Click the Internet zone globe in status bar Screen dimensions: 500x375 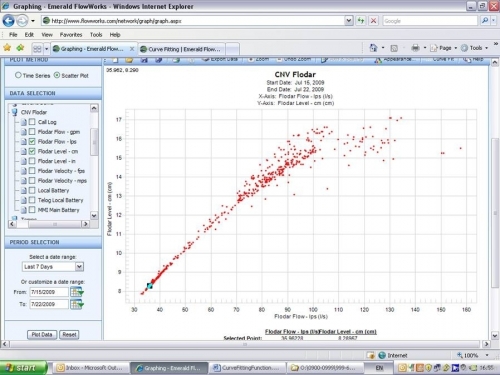tap(382, 355)
